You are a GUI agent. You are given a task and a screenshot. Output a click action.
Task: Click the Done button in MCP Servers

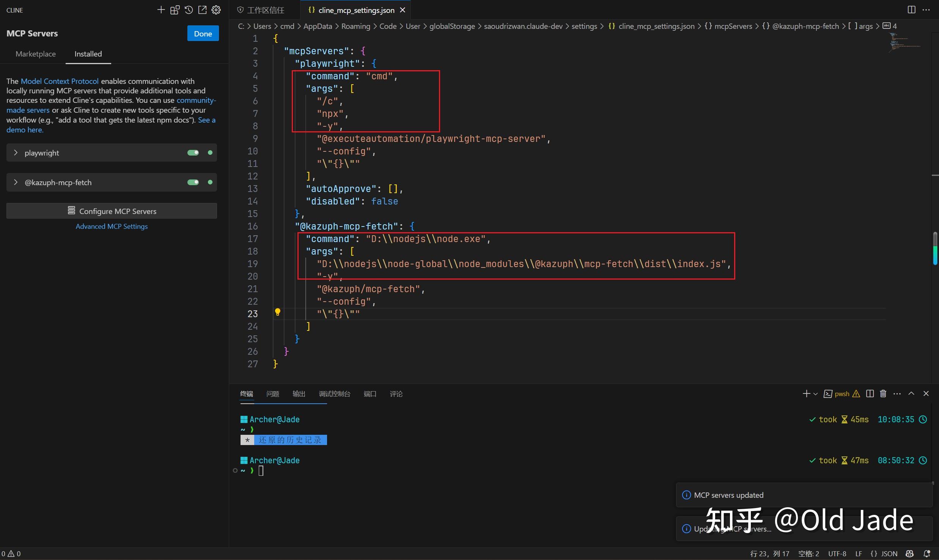click(x=203, y=33)
